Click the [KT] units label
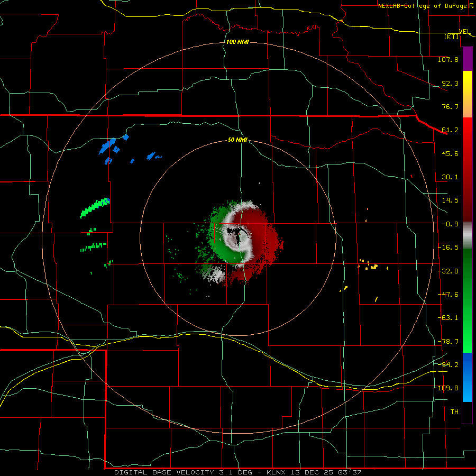Viewport: 476px width, 476px height. (452, 36)
